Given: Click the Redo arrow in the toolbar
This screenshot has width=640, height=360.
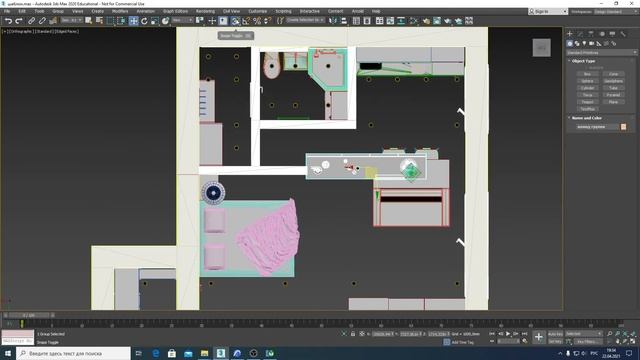Looking at the screenshot, I should point(19,21).
